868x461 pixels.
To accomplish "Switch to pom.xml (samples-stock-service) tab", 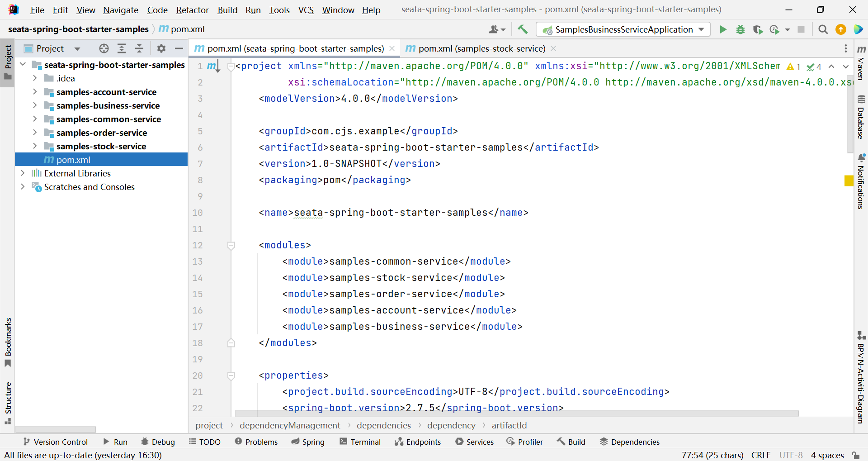I will click(481, 48).
